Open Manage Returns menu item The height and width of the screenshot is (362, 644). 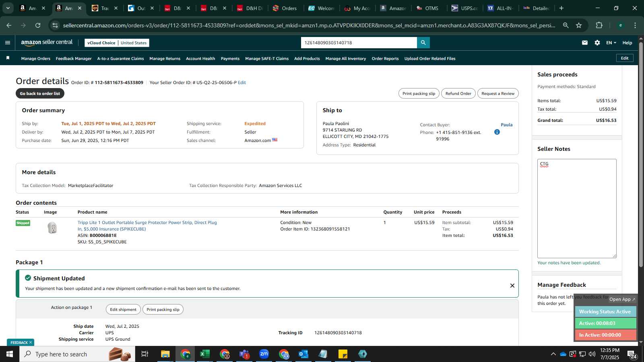pos(165,58)
